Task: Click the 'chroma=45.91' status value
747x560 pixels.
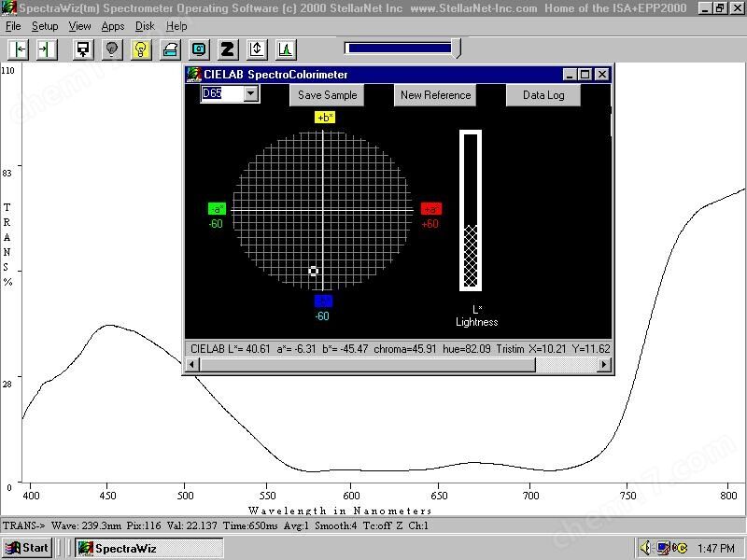Action: tap(405, 349)
